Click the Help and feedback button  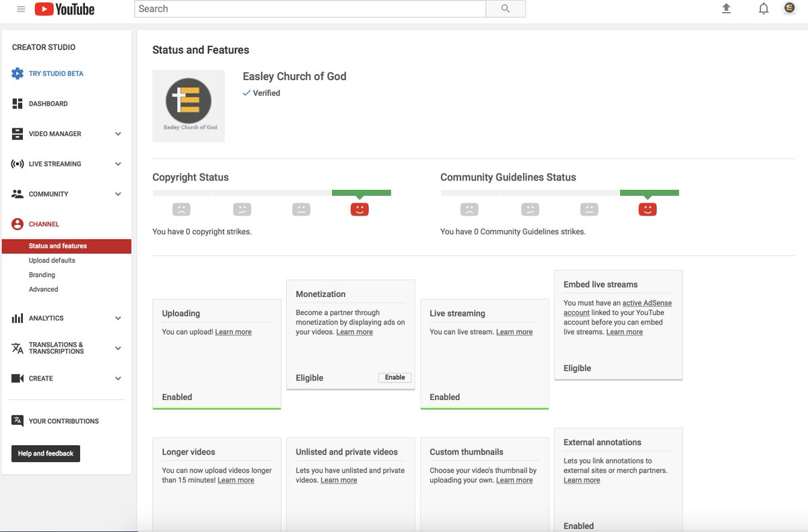[46, 453]
